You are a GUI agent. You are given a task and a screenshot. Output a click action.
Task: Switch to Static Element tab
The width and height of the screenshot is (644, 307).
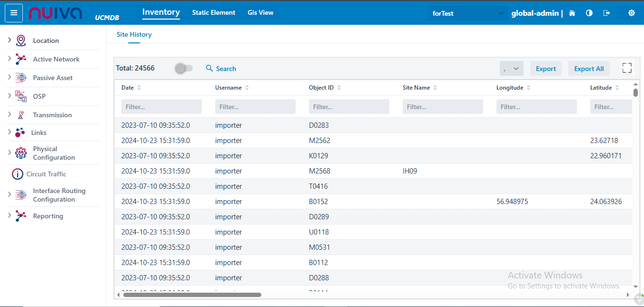point(214,13)
